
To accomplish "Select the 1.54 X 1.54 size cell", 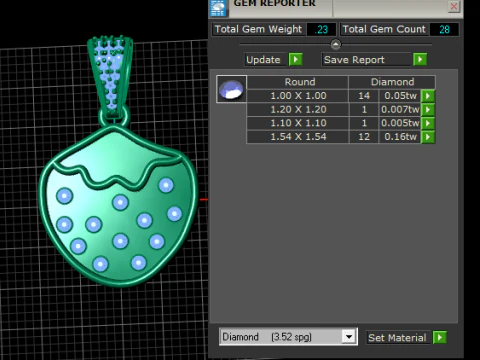I will point(298,137).
